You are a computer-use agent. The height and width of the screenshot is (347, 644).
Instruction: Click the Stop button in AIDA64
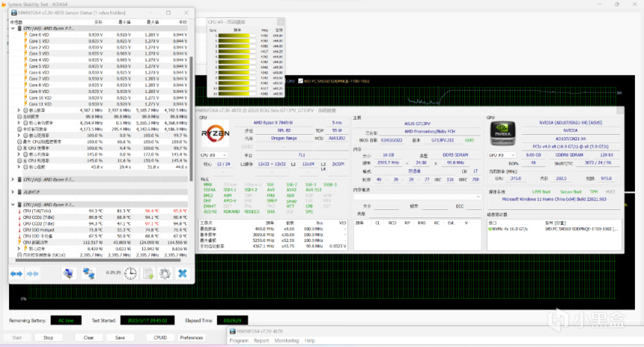pyautogui.click(x=48, y=337)
